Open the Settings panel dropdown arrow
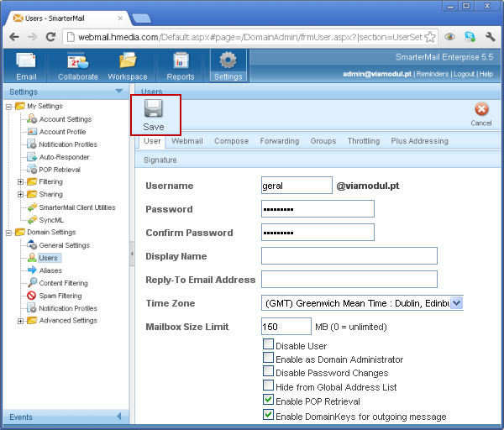The height and width of the screenshot is (430, 504). point(119,91)
